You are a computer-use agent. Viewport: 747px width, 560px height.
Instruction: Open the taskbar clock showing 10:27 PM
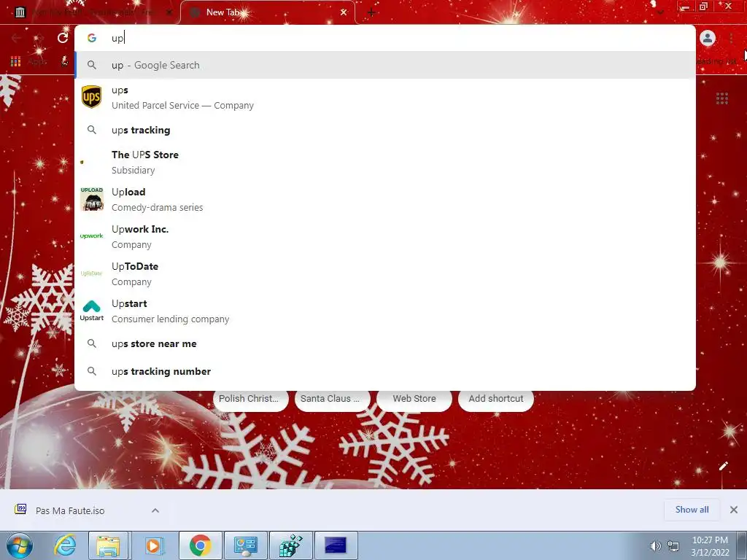tap(710, 546)
